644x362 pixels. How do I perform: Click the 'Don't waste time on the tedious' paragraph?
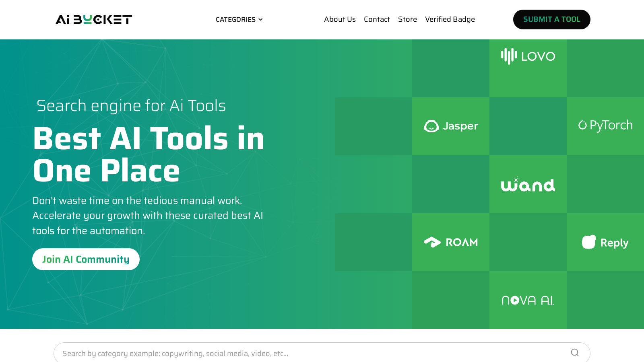[x=148, y=216]
